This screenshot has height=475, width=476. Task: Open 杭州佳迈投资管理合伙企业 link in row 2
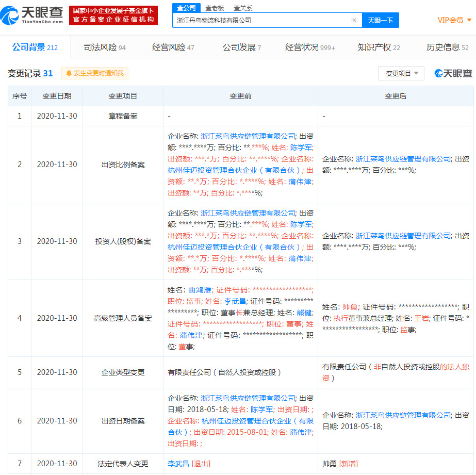tap(234, 170)
